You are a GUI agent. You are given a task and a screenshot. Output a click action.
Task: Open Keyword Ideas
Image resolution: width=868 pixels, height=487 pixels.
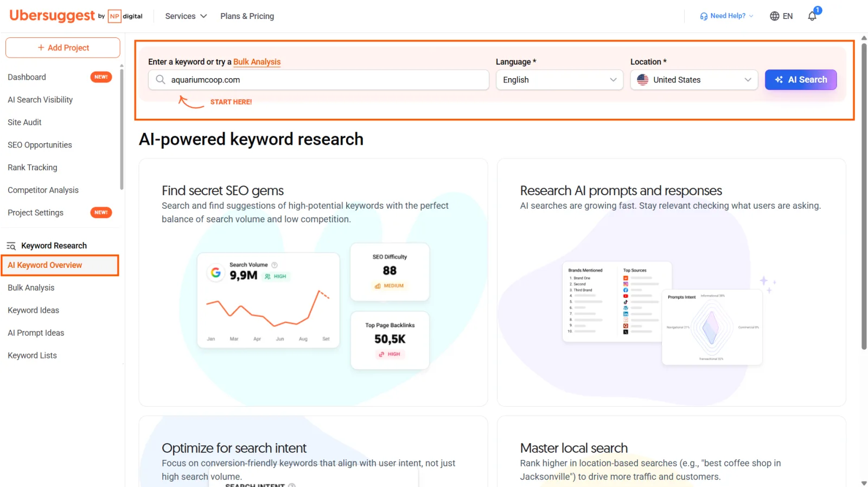pyautogui.click(x=33, y=310)
